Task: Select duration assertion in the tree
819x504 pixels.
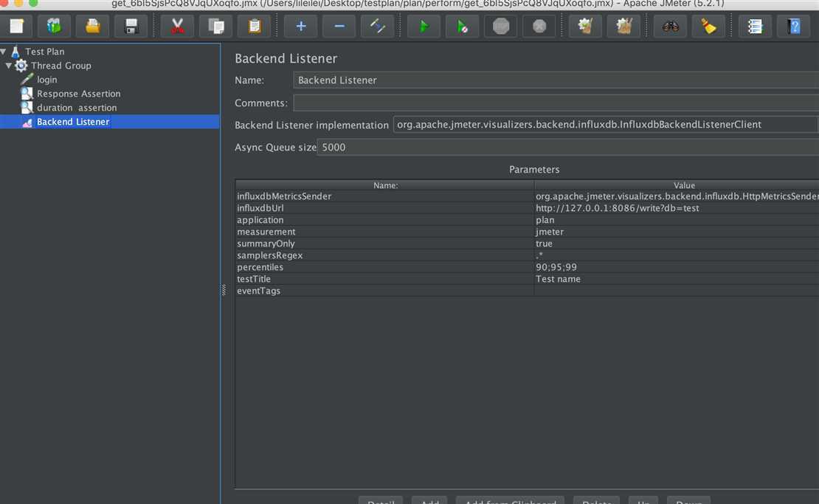Action: pos(77,108)
